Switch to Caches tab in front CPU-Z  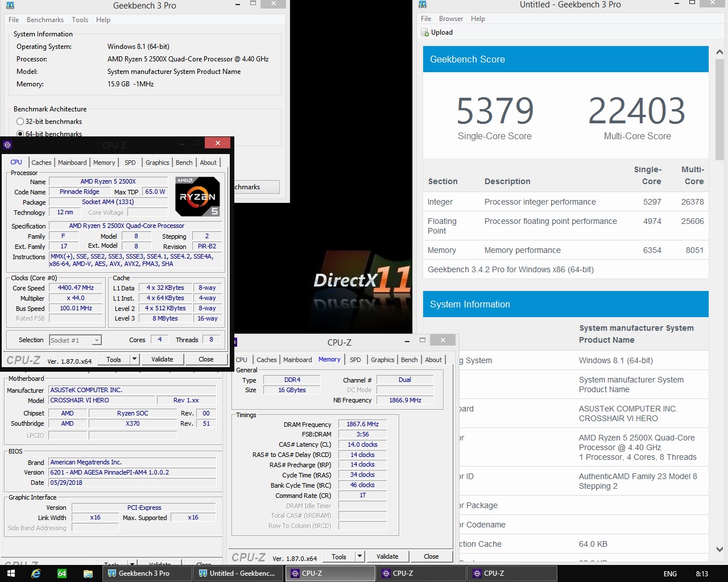pyautogui.click(x=42, y=163)
